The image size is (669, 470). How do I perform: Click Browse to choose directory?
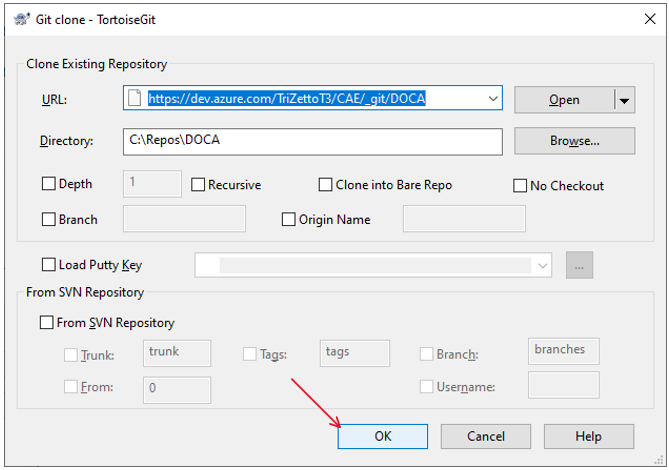(574, 141)
